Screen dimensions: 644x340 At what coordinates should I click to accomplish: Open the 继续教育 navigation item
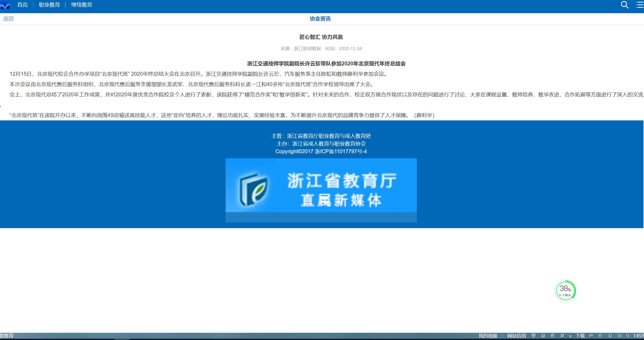pos(82,5)
